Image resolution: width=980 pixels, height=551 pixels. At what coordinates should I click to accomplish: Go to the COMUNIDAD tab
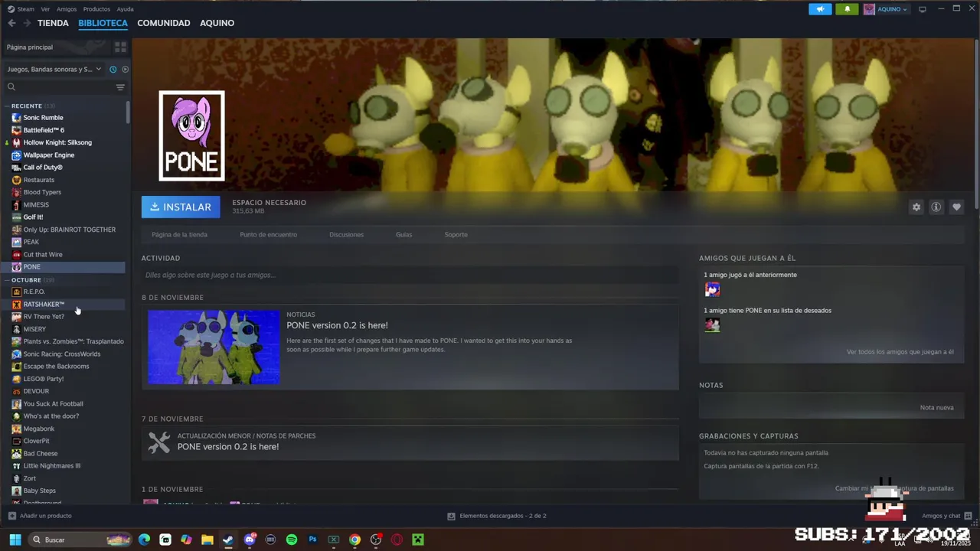[164, 23]
